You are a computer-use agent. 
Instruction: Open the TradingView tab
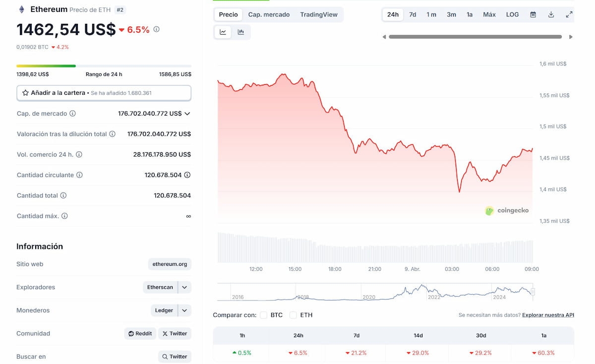pos(319,14)
